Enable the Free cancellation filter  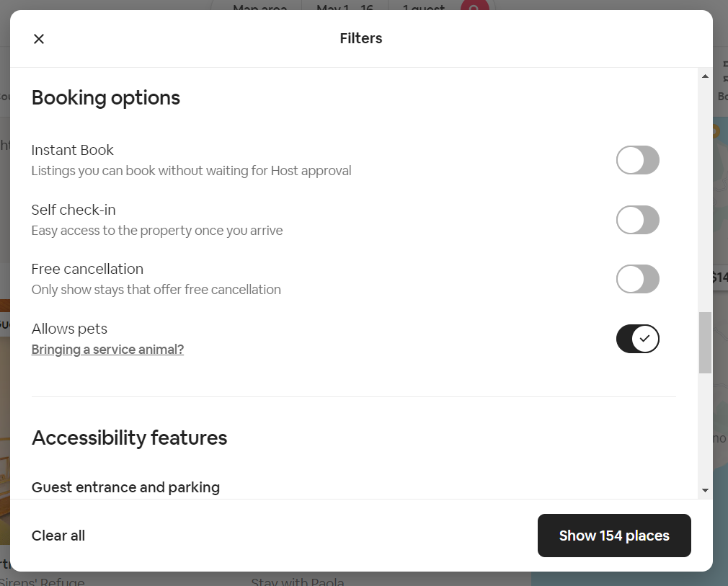click(638, 279)
